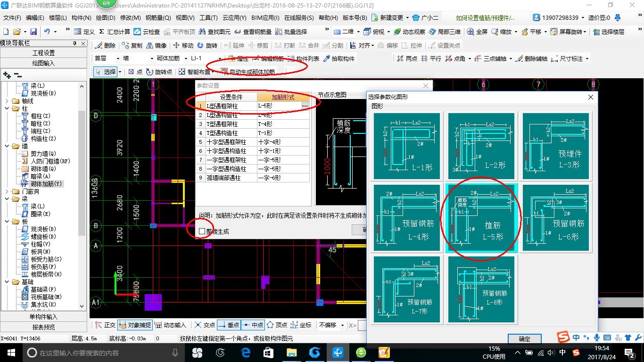Toggle 对象捕捉 object snap
This screenshot has width=644, height=362.
(x=135, y=325)
